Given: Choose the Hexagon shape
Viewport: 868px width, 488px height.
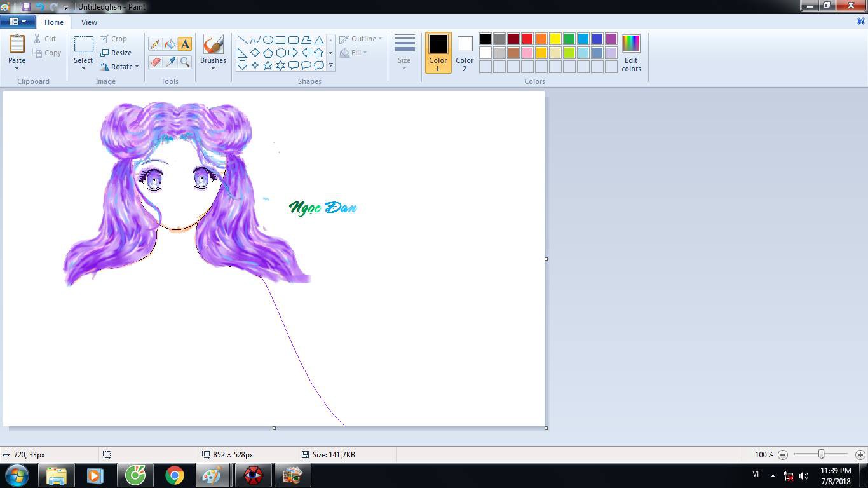Looking at the screenshot, I should [281, 53].
